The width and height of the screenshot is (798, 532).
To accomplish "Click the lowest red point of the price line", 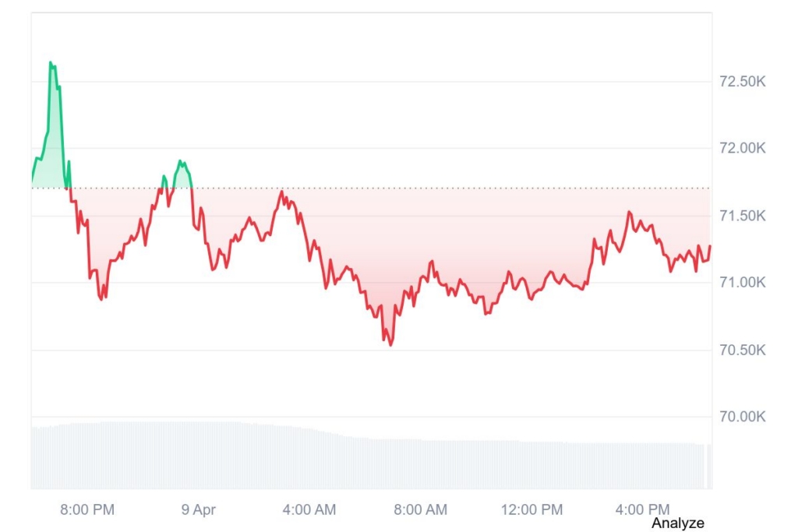I will pyautogui.click(x=390, y=344).
